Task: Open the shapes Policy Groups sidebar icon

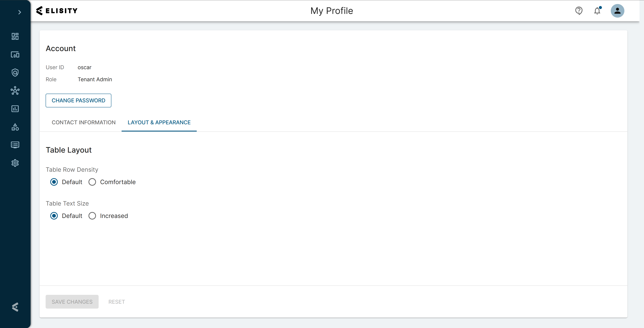Action: [x=15, y=127]
